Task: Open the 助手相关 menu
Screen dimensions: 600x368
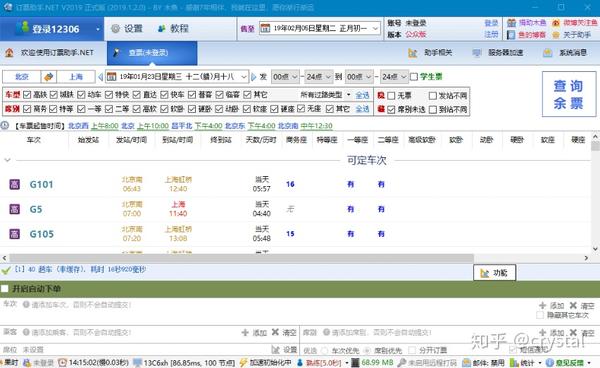Action: coord(430,53)
